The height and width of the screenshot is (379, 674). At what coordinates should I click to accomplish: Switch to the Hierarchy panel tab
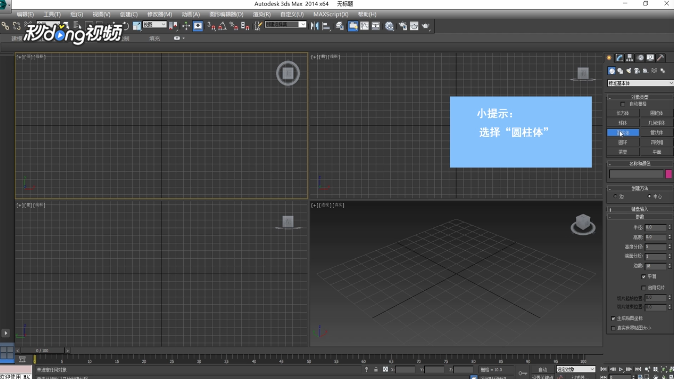pos(630,58)
